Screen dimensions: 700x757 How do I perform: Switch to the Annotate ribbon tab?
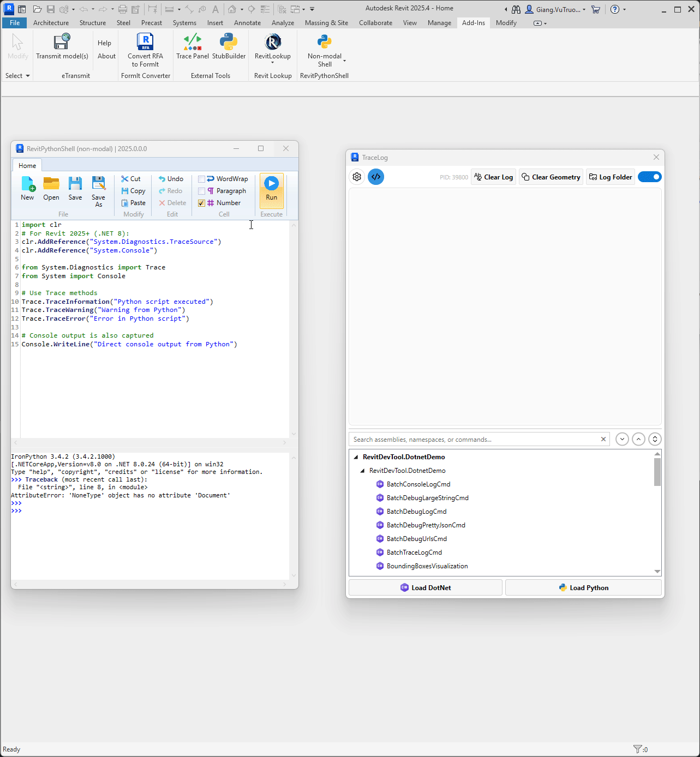pyautogui.click(x=247, y=23)
